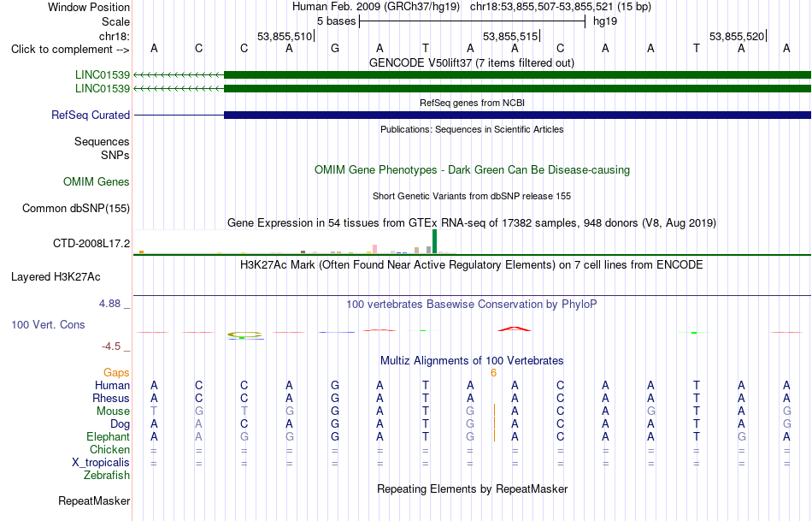Click the SNPs track label
812x521 pixels.
pyautogui.click(x=115, y=155)
